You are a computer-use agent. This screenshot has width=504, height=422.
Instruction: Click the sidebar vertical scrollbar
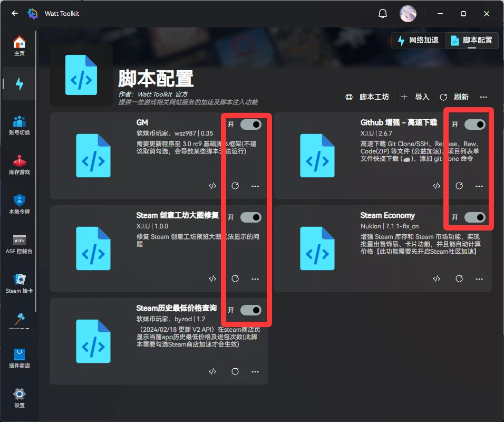pos(36,171)
